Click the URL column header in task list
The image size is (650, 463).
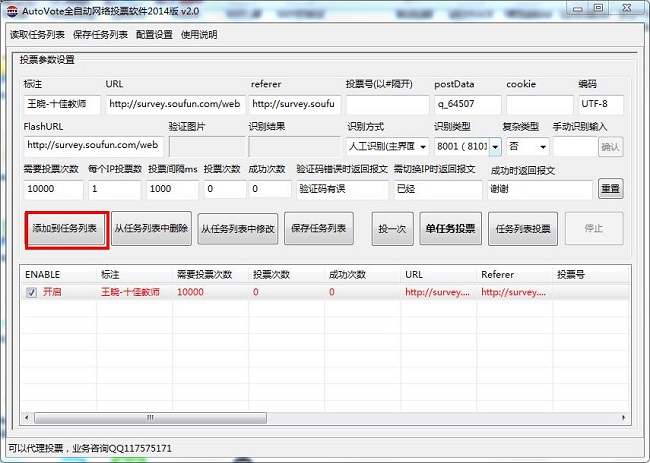[x=439, y=274]
